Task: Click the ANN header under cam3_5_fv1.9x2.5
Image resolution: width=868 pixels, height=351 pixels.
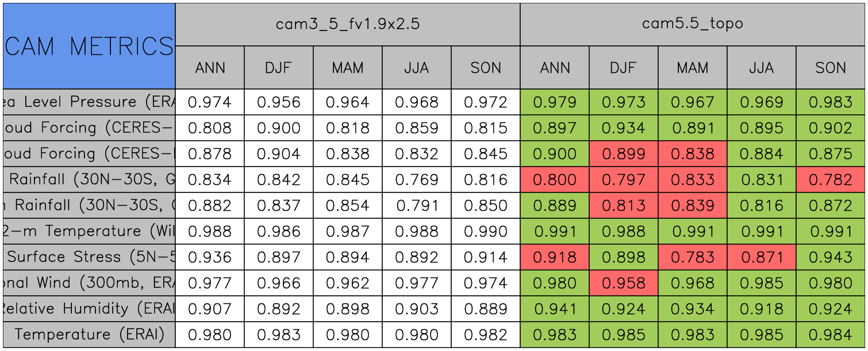Action: point(210,68)
